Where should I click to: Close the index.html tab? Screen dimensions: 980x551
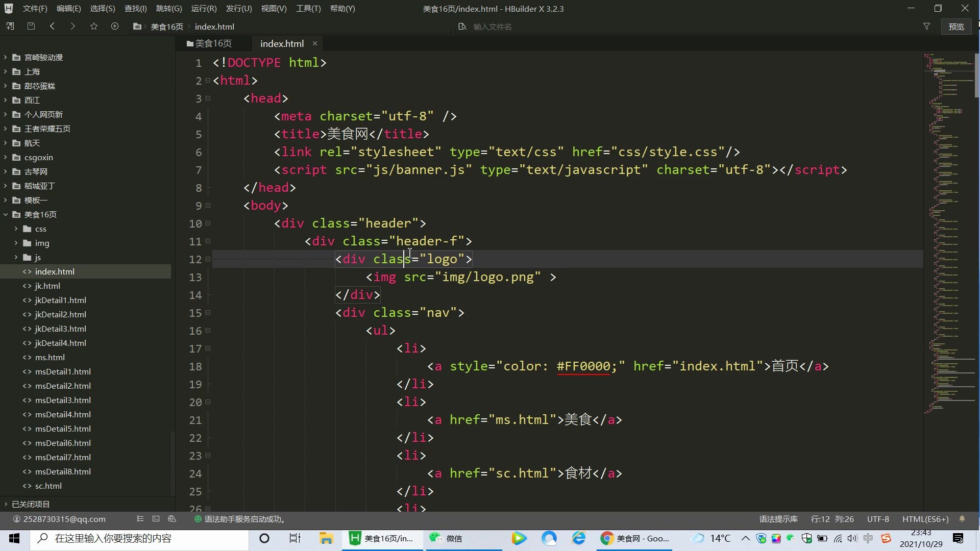(315, 43)
